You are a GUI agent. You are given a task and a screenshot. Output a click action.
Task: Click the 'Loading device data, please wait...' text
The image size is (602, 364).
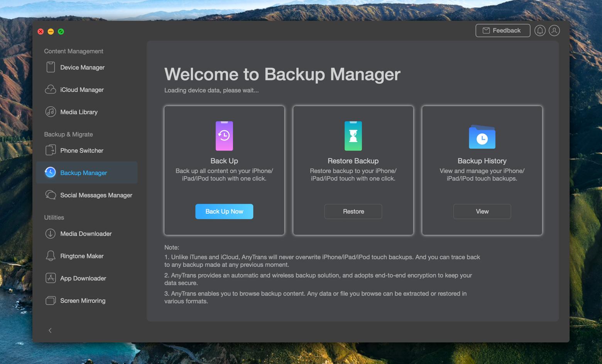pyautogui.click(x=211, y=90)
